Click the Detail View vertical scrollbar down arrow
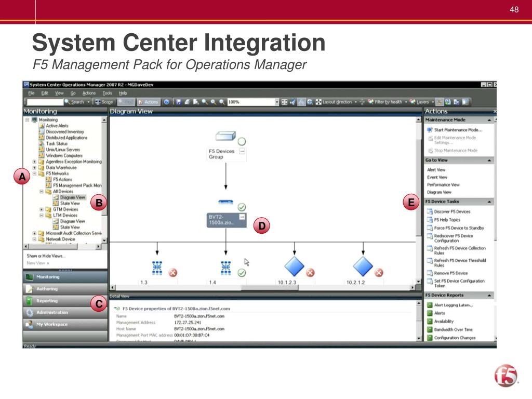The width and height of the screenshot is (532, 399). pyautogui.click(x=418, y=338)
